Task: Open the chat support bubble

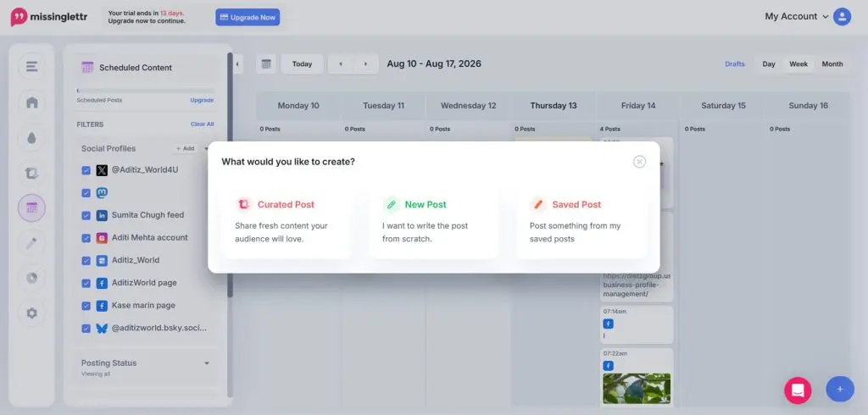Action: tap(798, 390)
